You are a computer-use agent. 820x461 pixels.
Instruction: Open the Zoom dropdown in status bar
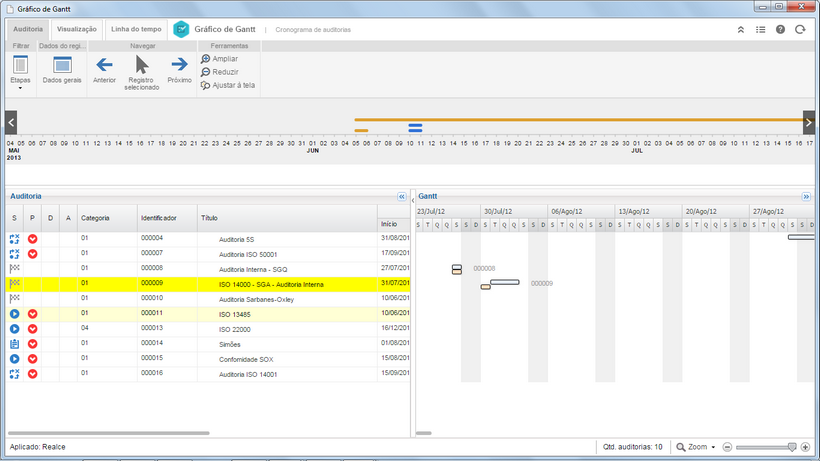click(696, 447)
